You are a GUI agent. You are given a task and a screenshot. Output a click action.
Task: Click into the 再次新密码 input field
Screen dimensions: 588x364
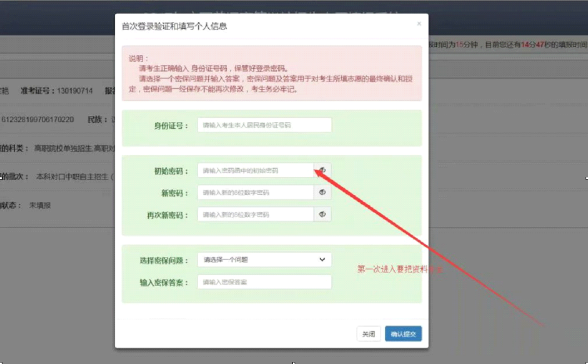pyautogui.click(x=255, y=214)
